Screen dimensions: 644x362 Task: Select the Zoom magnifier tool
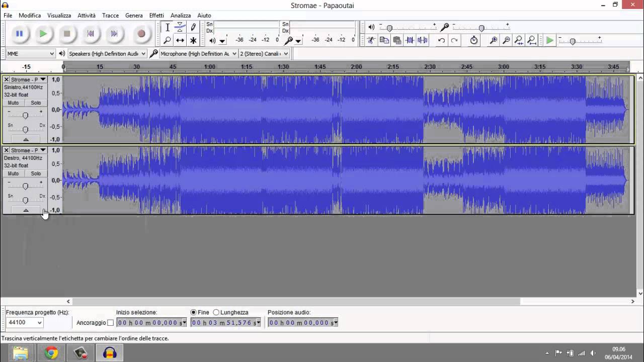[x=168, y=40]
